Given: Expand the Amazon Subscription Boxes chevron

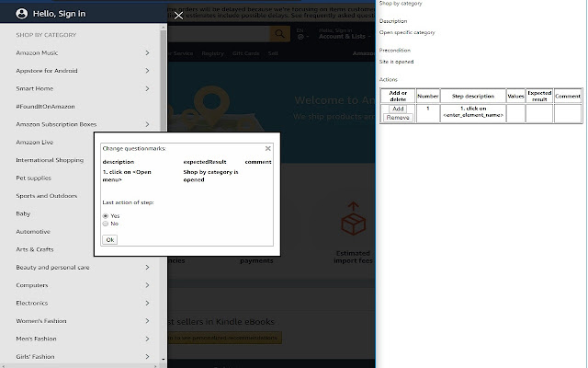Looking at the screenshot, I should pos(147,124).
